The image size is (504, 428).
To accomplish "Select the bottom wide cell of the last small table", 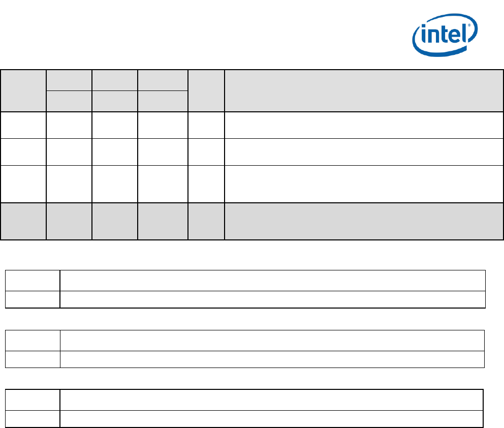I will [271, 418].
